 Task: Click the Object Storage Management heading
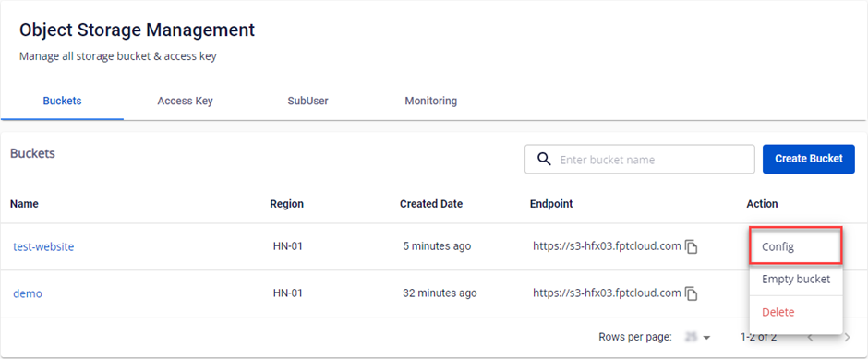[138, 30]
